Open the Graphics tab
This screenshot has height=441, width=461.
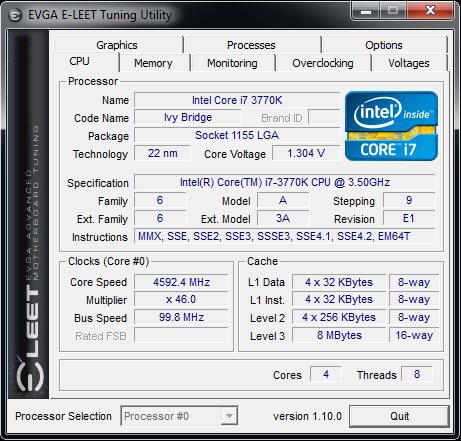point(118,45)
